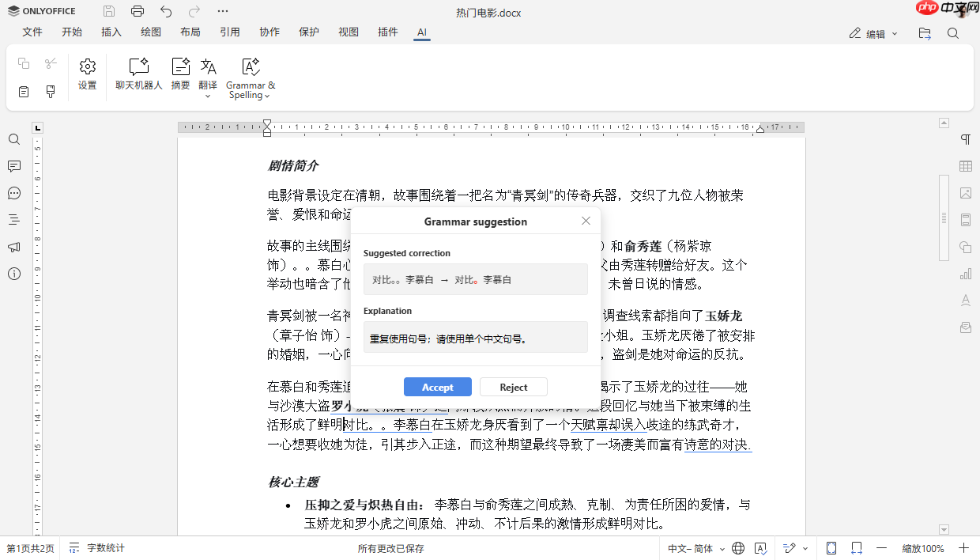Show the navigation headings panel

point(13,220)
